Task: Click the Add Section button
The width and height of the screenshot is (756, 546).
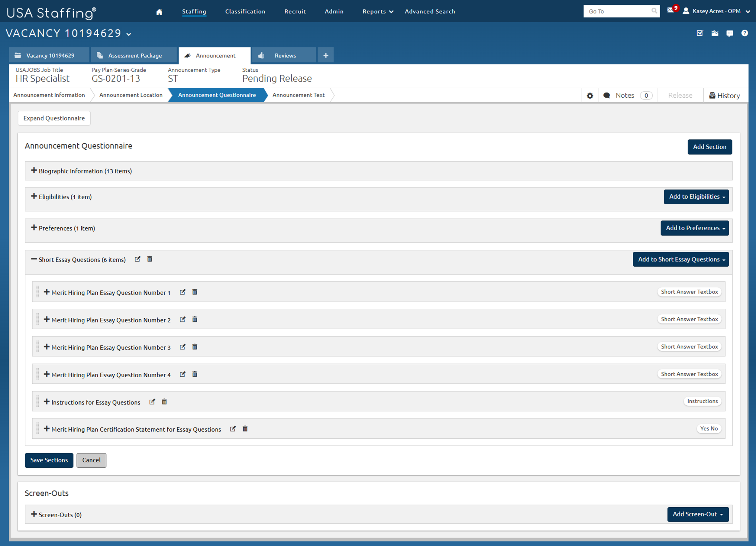Action: (x=710, y=147)
